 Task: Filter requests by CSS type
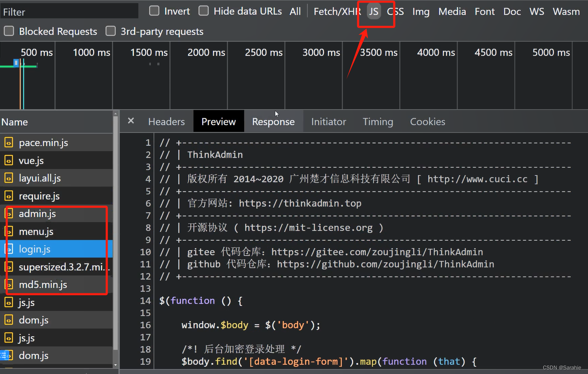pyautogui.click(x=395, y=11)
